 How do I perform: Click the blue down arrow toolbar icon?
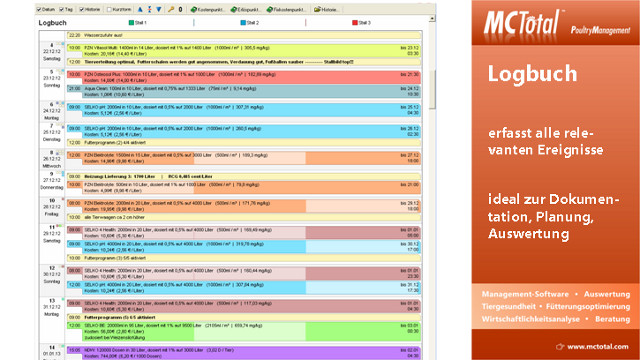[159, 9]
